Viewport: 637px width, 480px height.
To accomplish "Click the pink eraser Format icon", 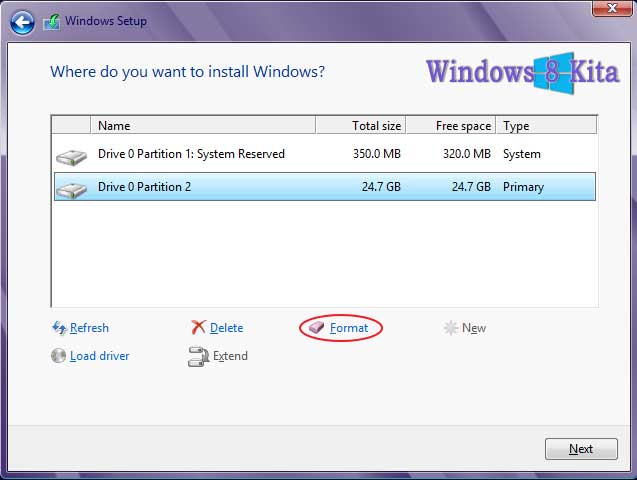I will pos(316,327).
